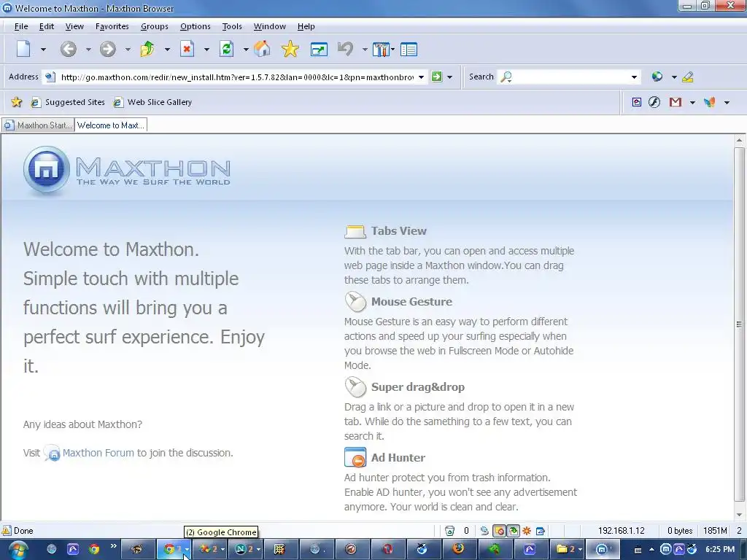Open the Favorites menu
This screenshot has width=747, height=560.
click(x=112, y=26)
